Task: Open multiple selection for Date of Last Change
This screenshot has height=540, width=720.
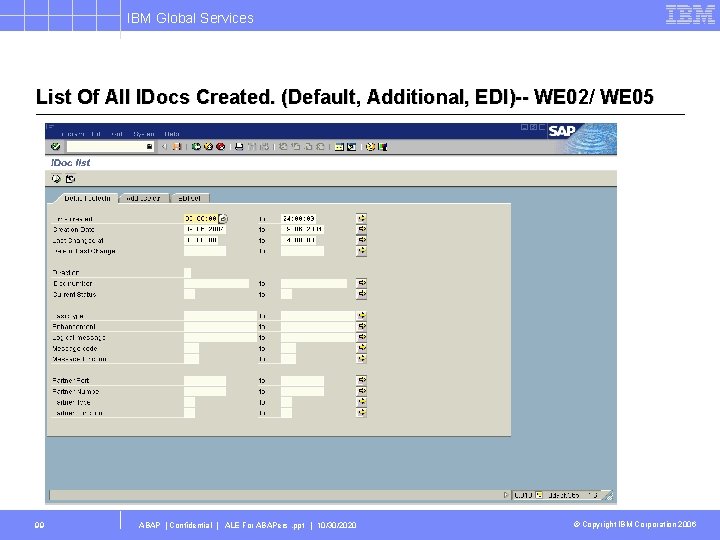Action: 361,250
